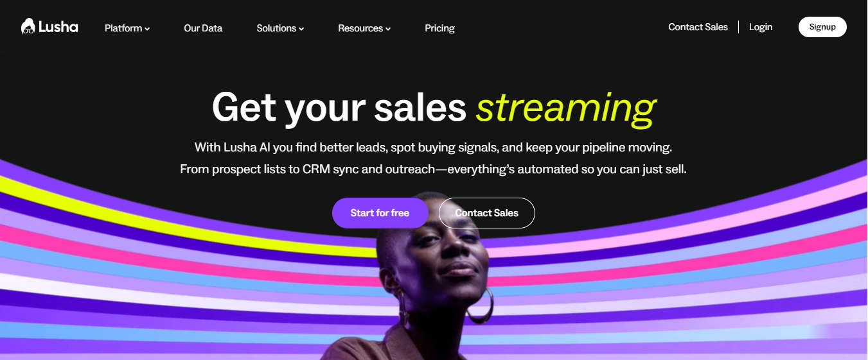
Task: Click the Get your sales headline text
Action: pos(339,108)
